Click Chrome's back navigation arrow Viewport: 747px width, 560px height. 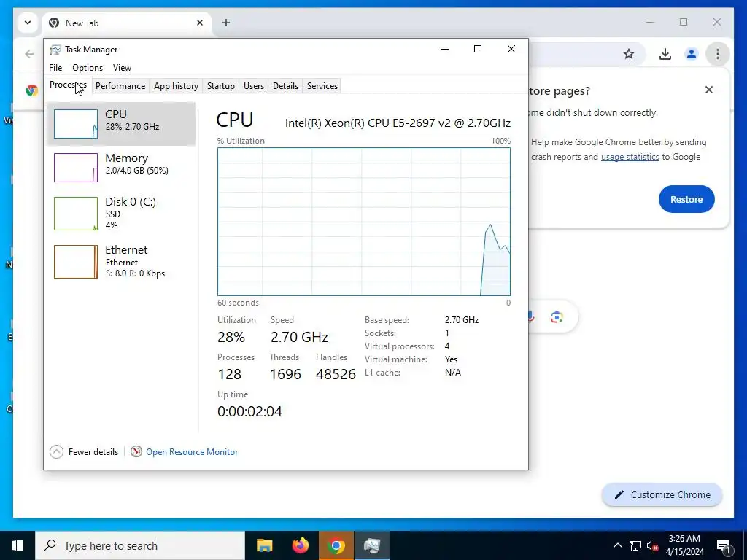pyautogui.click(x=29, y=54)
